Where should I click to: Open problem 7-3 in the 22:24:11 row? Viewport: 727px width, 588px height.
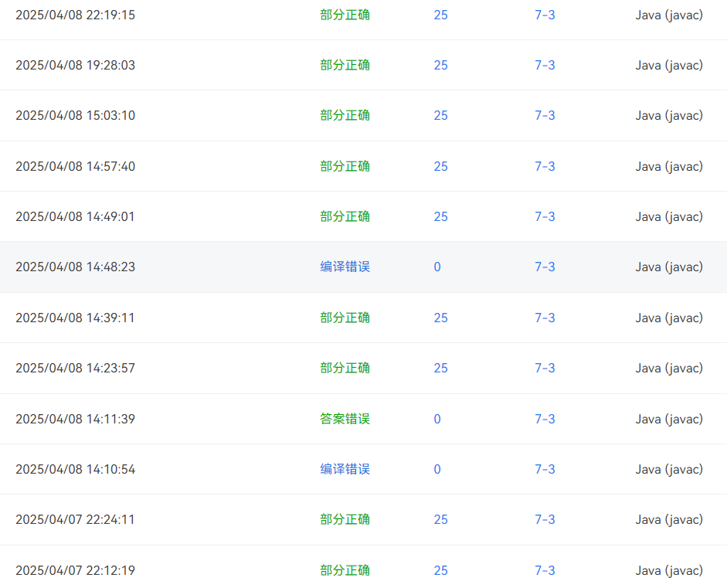[x=545, y=519]
